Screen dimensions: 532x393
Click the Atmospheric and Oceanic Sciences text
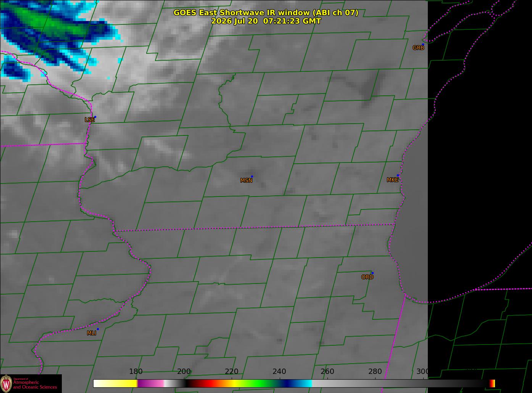coord(35,385)
